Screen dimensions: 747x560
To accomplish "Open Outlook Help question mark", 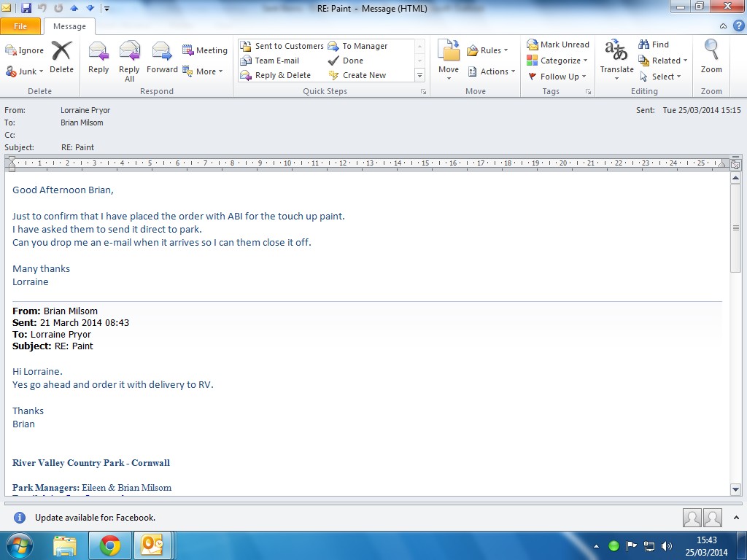I will 738,26.
